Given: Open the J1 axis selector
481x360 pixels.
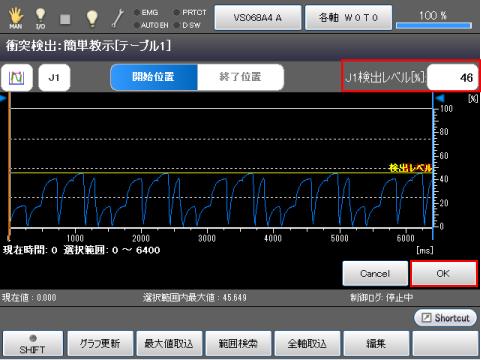Looking at the screenshot, I should tap(54, 78).
